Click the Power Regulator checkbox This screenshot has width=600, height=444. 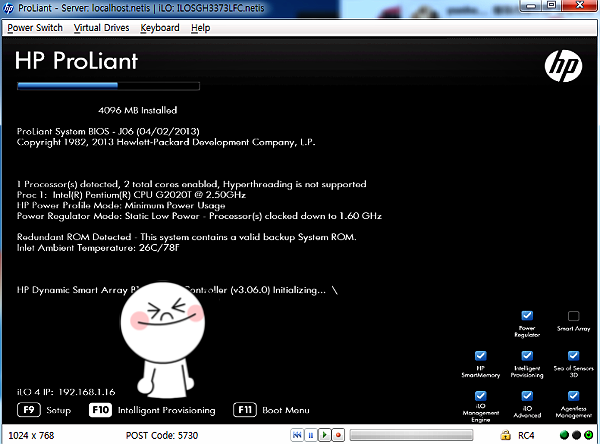pyautogui.click(x=527, y=315)
